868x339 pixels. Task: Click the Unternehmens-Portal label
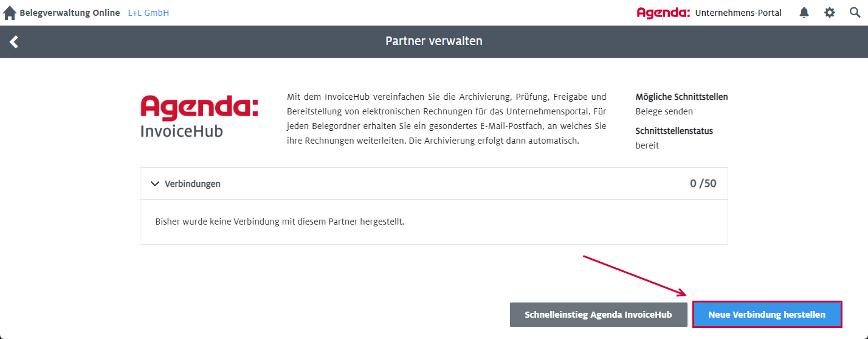pyautogui.click(x=739, y=13)
